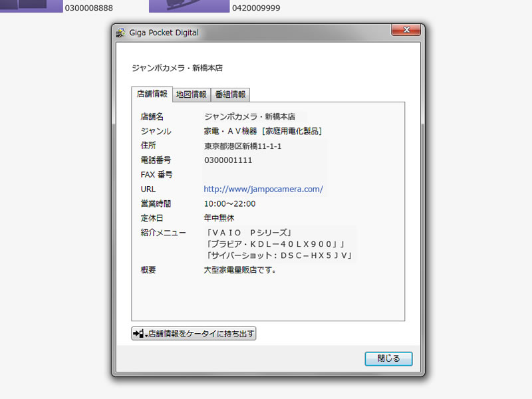Click the 概要 field label
The image size is (532, 399).
[x=148, y=270]
